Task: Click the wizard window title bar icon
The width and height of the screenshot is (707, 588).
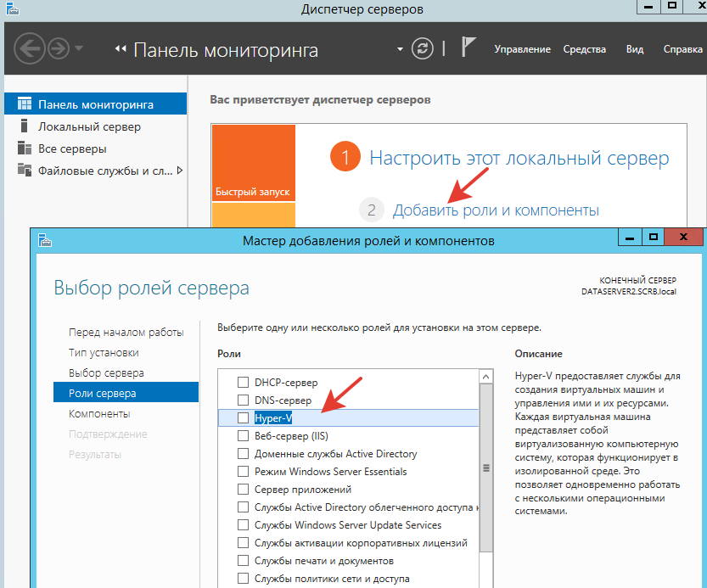Action: pos(45,240)
